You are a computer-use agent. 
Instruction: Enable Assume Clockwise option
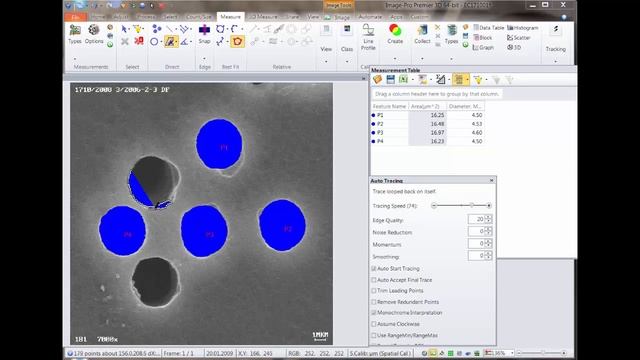click(x=373, y=324)
